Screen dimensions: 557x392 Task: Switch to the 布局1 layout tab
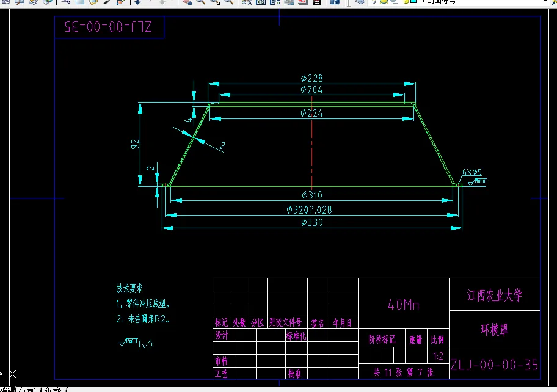coord(27,389)
